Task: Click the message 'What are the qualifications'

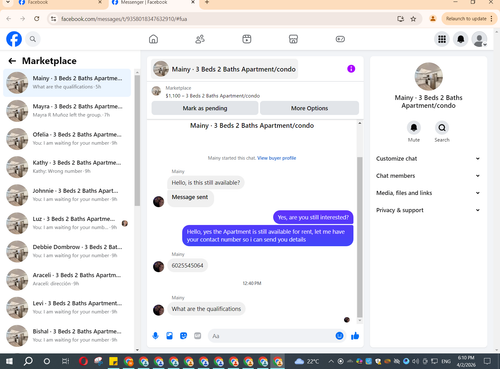Action: tap(206, 309)
